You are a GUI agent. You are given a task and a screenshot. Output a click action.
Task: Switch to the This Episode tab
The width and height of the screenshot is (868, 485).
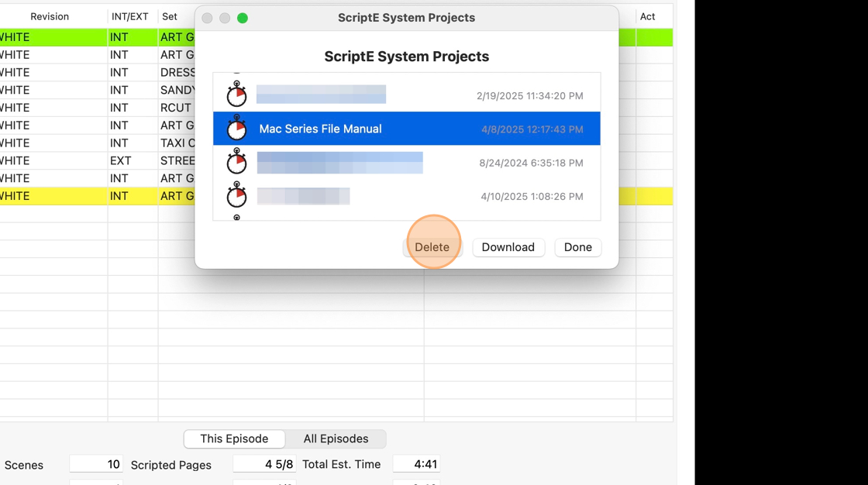pos(234,439)
